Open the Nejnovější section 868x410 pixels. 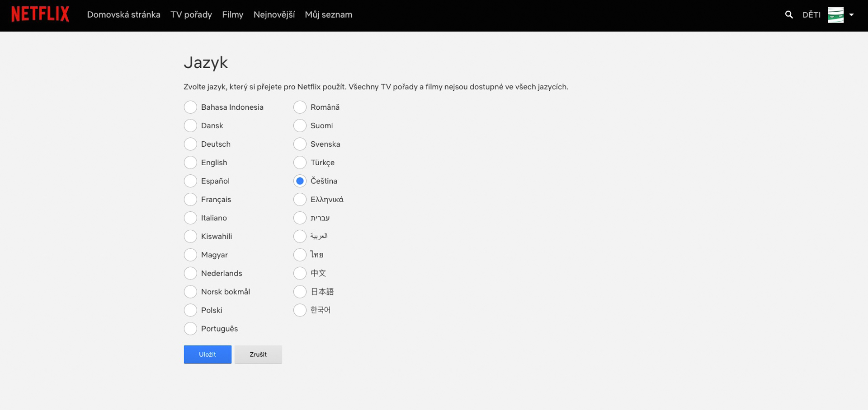click(x=274, y=14)
